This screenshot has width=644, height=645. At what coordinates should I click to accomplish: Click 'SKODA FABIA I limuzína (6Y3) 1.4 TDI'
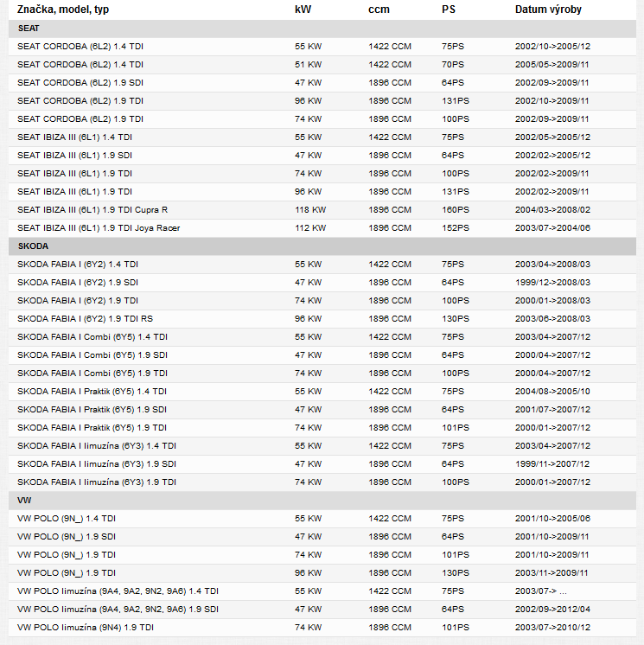coord(97,445)
